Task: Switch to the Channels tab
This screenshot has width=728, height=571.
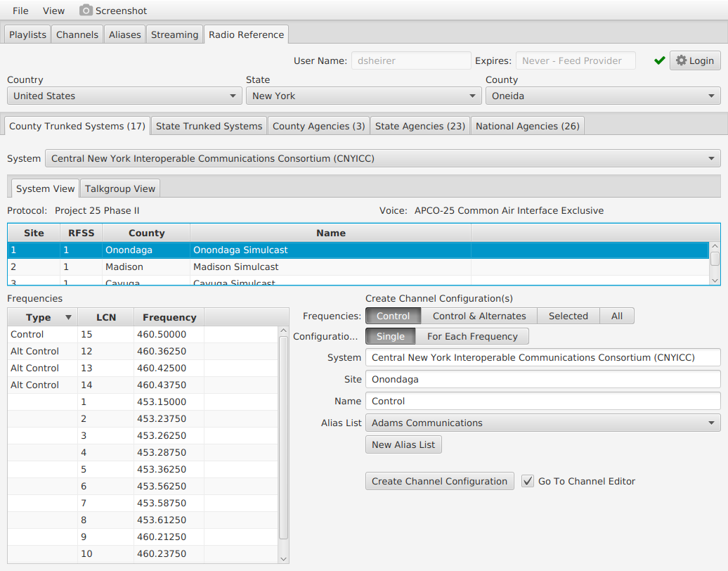Action: [77, 35]
